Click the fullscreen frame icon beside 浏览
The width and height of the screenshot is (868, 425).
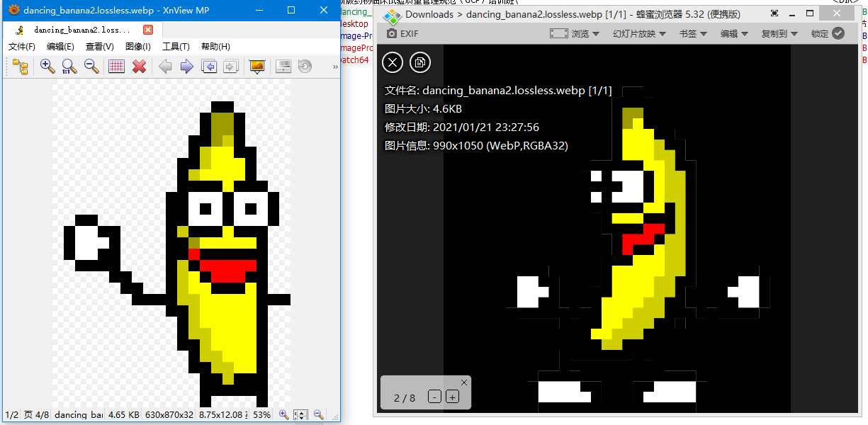point(559,33)
